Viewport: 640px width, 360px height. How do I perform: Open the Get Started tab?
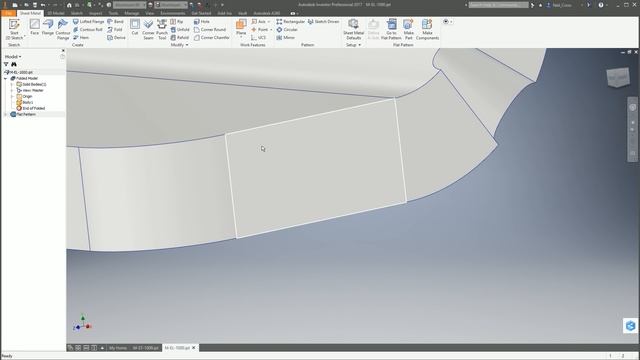[201, 13]
